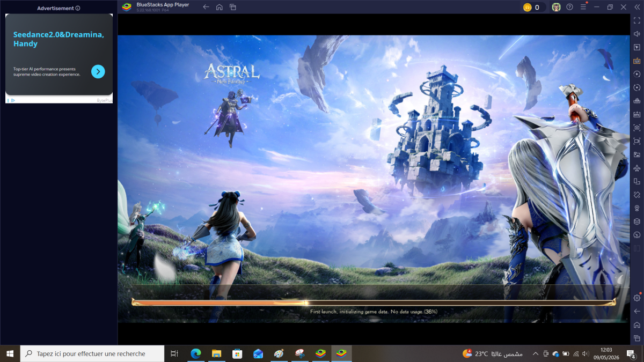
Task: Open the Seedance2.0&Dreamina ad headline
Action: [x=58, y=39]
